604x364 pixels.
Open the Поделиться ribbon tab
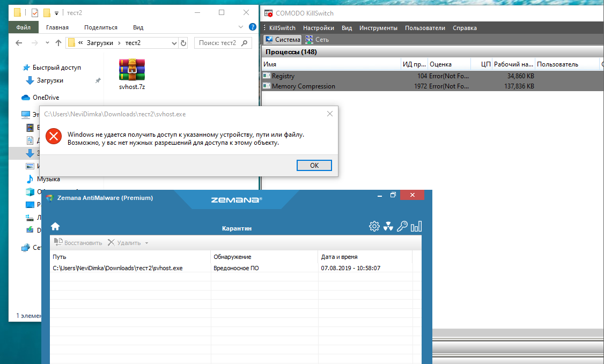pyautogui.click(x=101, y=27)
